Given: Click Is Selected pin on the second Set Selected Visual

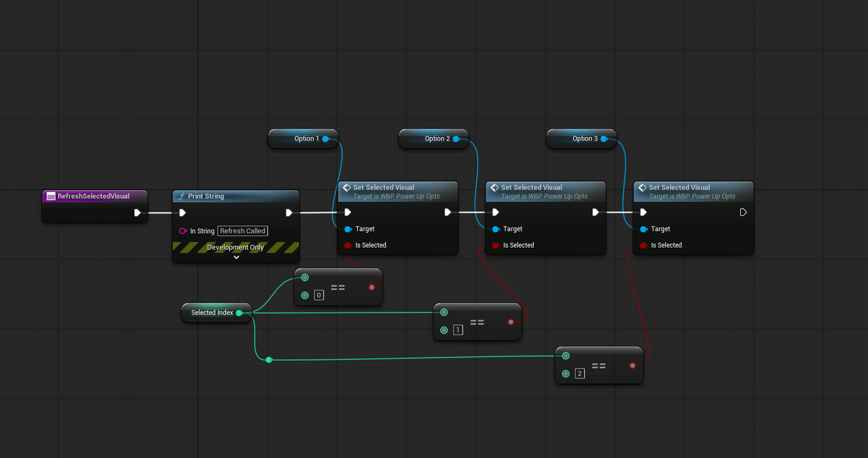Looking at the screenshot, I should (495, 245).
